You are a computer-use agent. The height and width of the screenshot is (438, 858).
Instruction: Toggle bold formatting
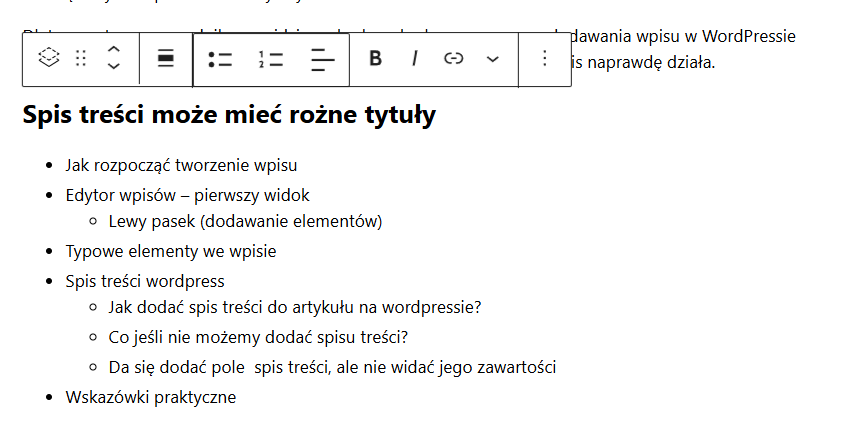375,59
